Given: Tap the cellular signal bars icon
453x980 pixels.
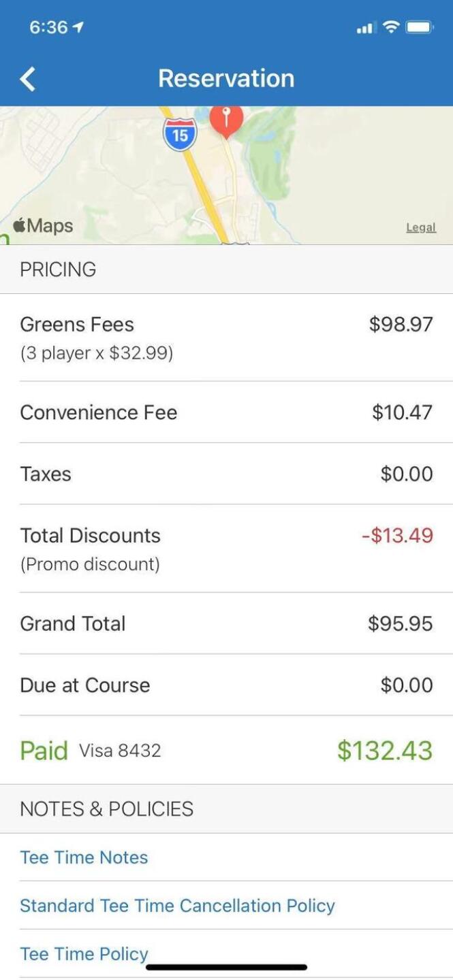Looking at the screenshot, I should (365, 28).
